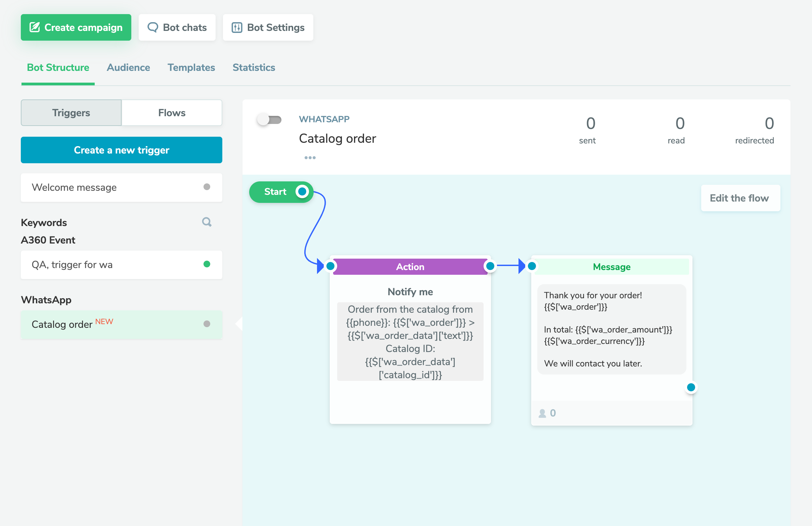This screenshot has height=526, width=812.
Task: Click the Bot Settings sliders icon
Action: [x=237, y=27]
